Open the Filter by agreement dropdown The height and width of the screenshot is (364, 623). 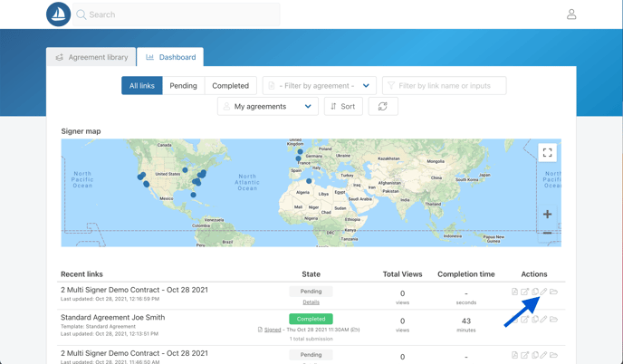tap(320, 85)
